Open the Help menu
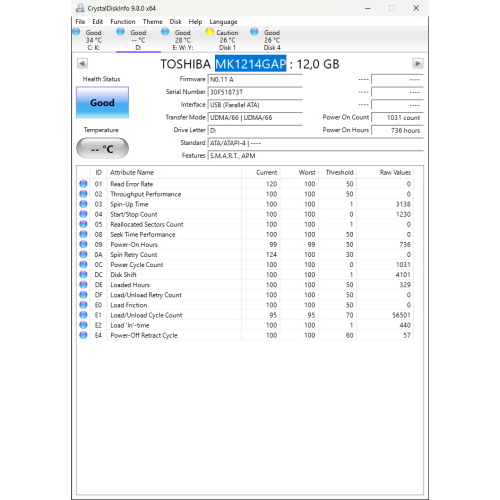Viewport: 500px width, 500px height. [195, 22]
